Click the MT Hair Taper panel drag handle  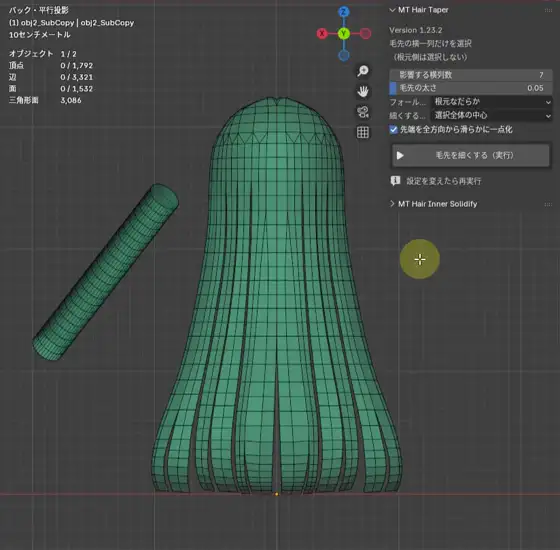point(548,10)
